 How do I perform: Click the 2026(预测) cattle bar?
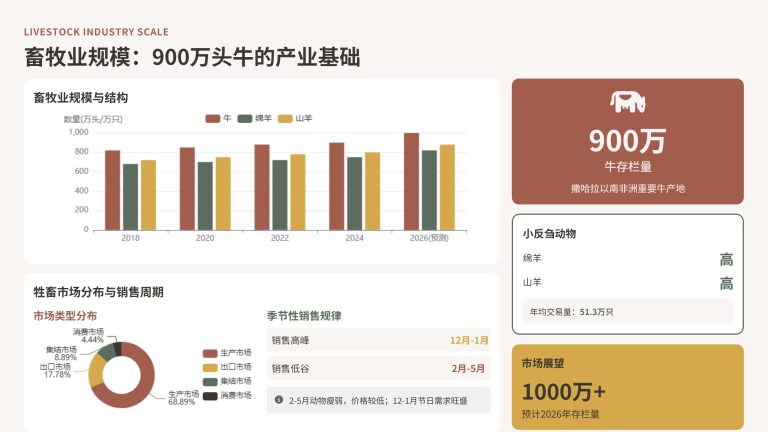tap(411, 181)
